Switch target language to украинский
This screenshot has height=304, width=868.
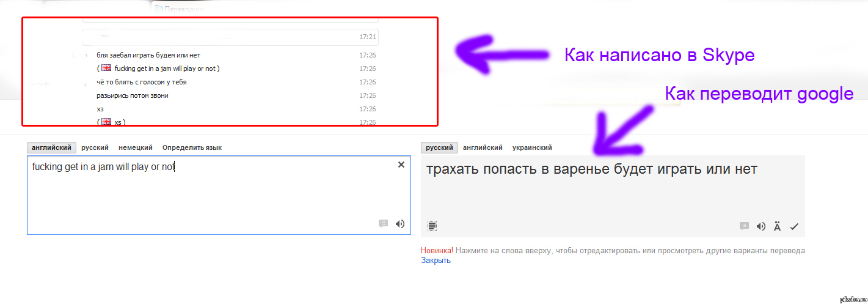click(x=532, y=147)
